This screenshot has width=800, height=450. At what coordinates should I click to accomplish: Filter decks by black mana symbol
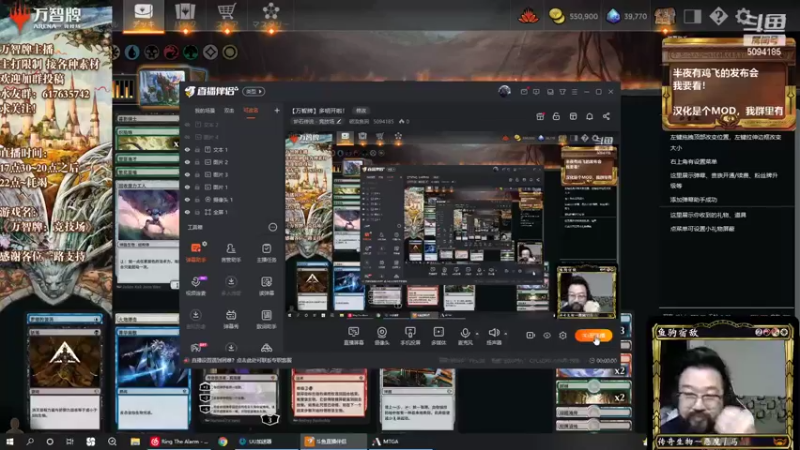pyautogui.click(x=152, y=52)
